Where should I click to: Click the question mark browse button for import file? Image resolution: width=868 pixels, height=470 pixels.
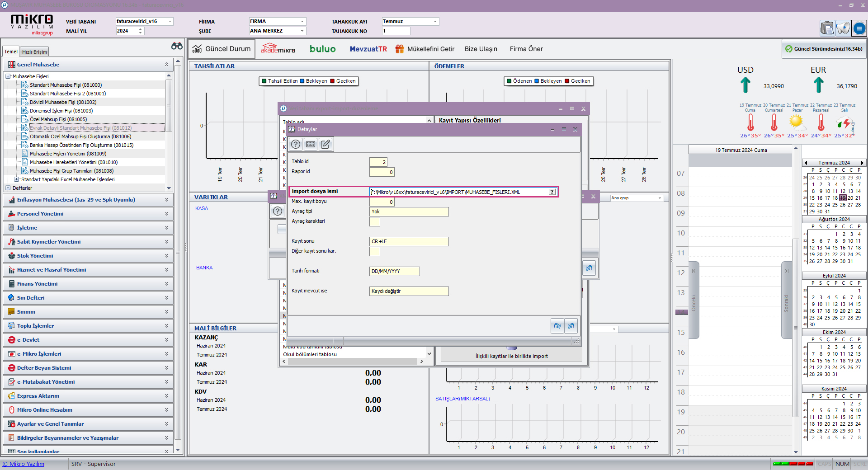pyautogui.click(x=552, y=192)
